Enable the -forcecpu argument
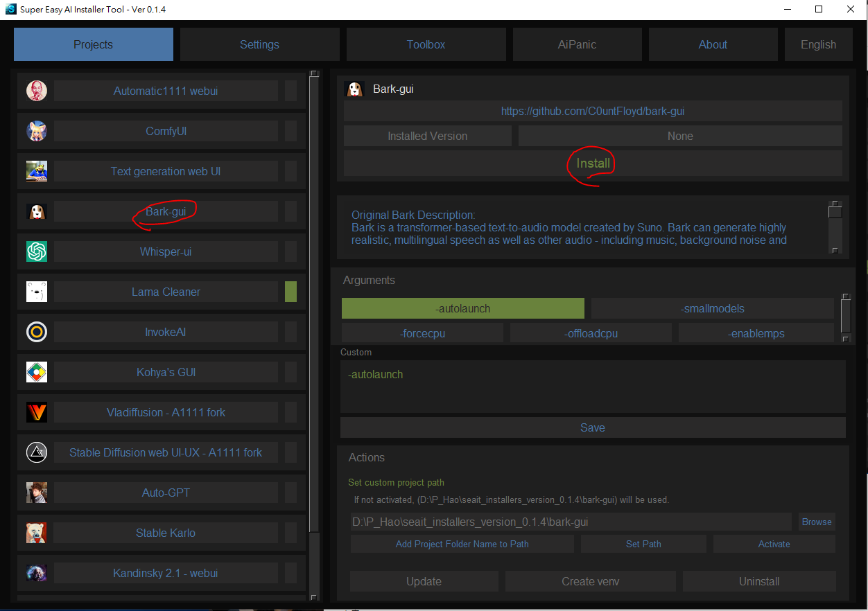This screenshot has width=868, height=611. coord(422,333)
